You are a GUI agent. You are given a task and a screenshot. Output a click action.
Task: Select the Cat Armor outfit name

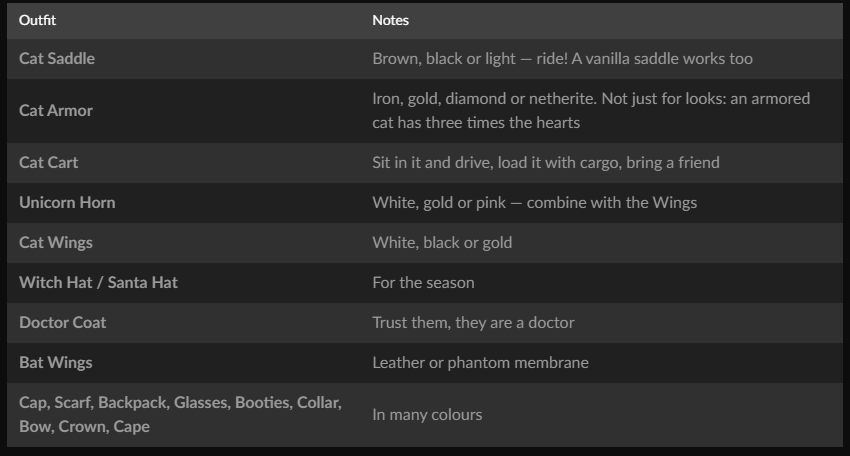tap(56, 111)
